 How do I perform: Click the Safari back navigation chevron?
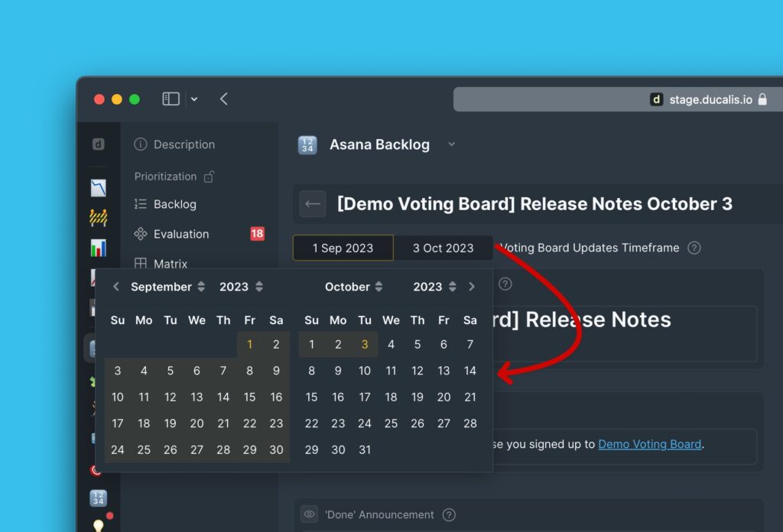pos(223,99)
